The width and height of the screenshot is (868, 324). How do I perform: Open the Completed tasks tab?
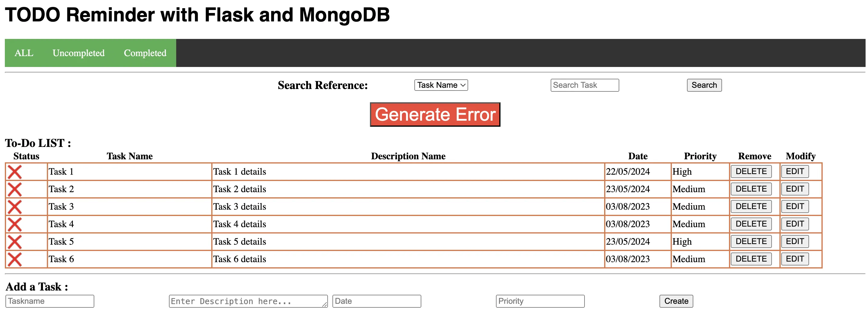coord(145,53)
